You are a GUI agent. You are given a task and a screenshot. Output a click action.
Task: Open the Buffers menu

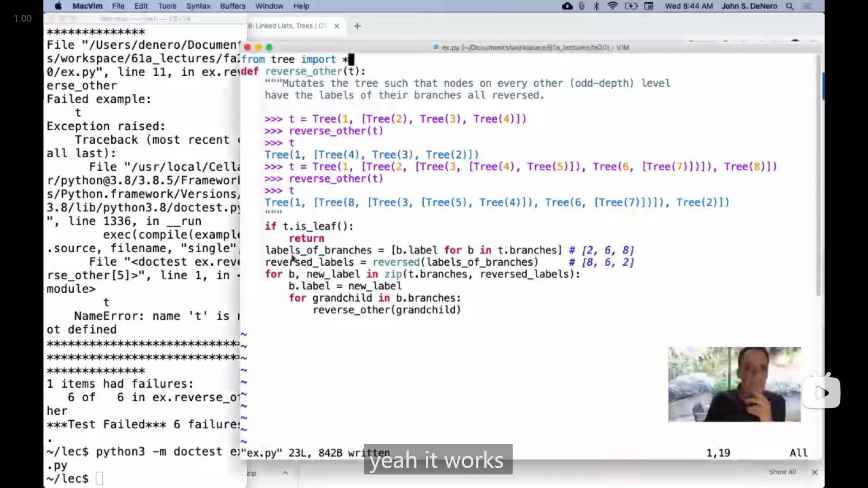232,6
